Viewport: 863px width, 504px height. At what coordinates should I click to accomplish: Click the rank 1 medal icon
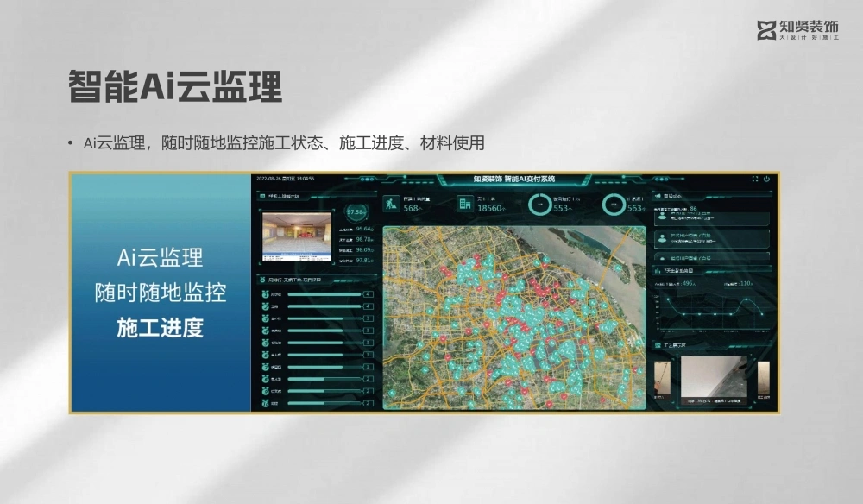click(x=265, y=294)
